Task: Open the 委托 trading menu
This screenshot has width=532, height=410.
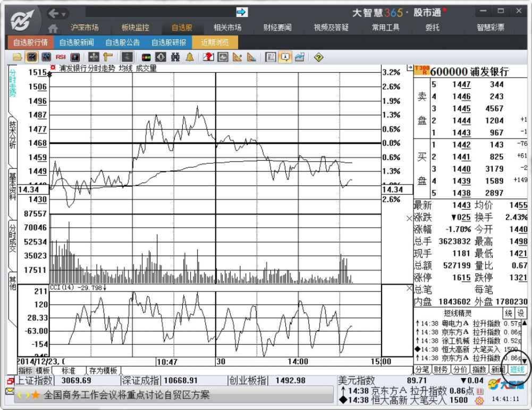Action: coord(433,28)
